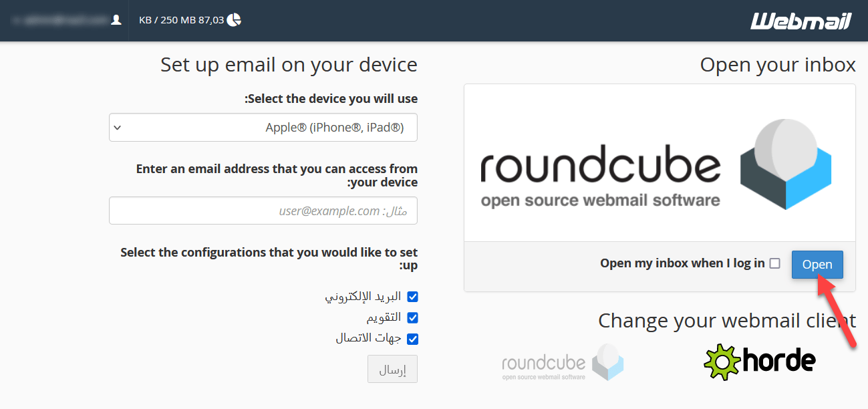Click the إرسال submit button
The image size is (868, 409).
(x=392, y=369)
